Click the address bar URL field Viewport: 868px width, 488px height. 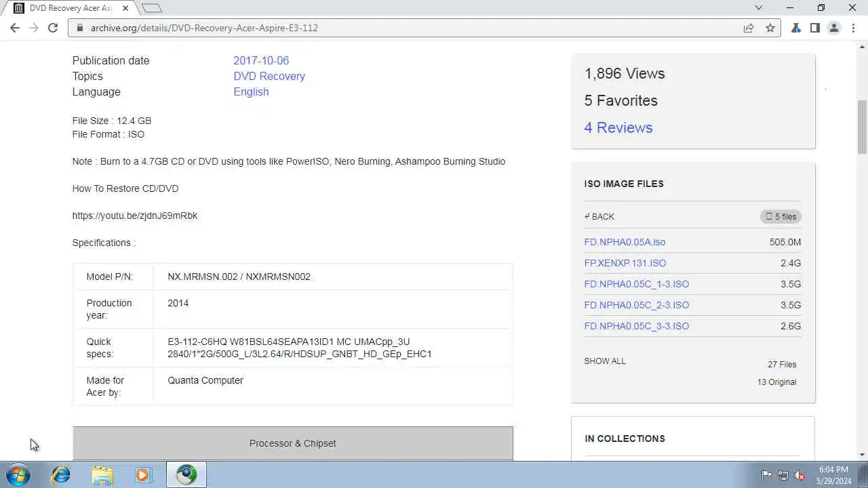(407, 28)
